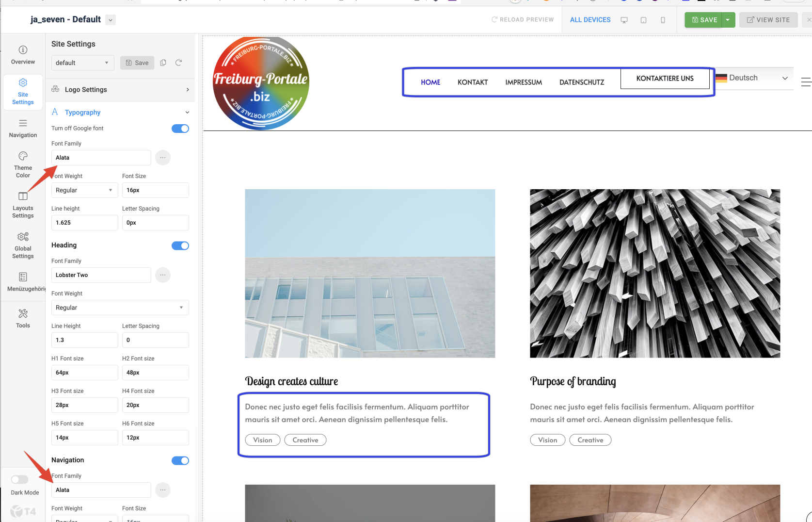Open Theme Color palette settings

tap(23, 164)
